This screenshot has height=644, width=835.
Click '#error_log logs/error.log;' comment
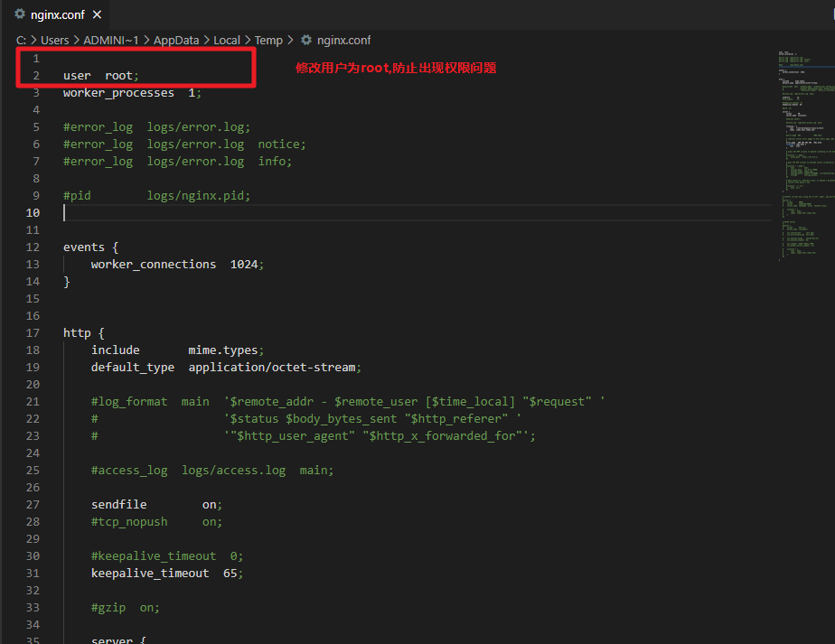[156, 127]
